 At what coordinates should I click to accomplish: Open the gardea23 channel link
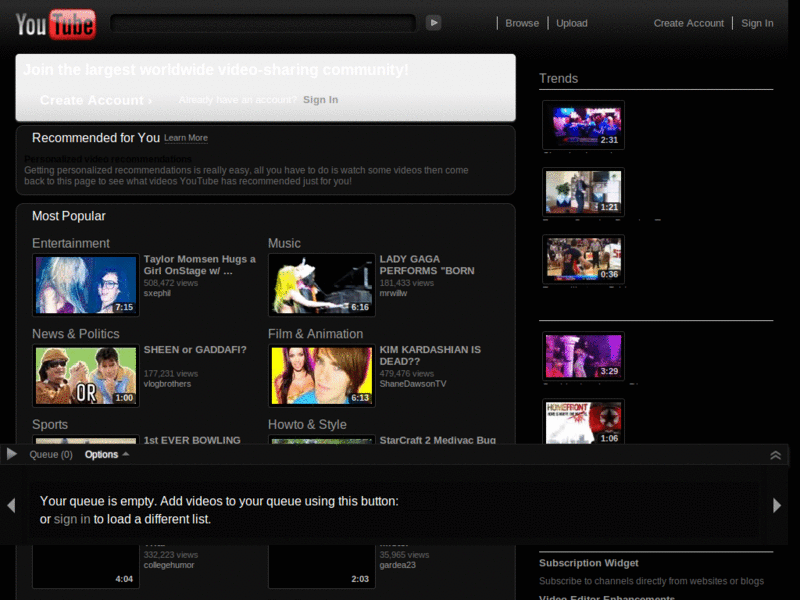(397, 565)
